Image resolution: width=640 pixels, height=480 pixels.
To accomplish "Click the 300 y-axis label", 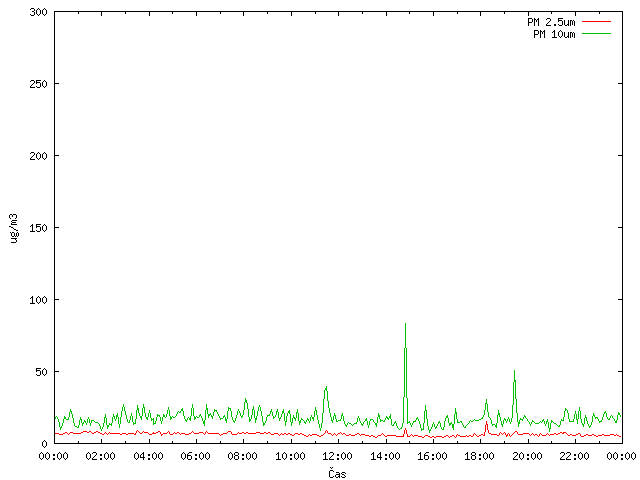I will tap(38, 12).
